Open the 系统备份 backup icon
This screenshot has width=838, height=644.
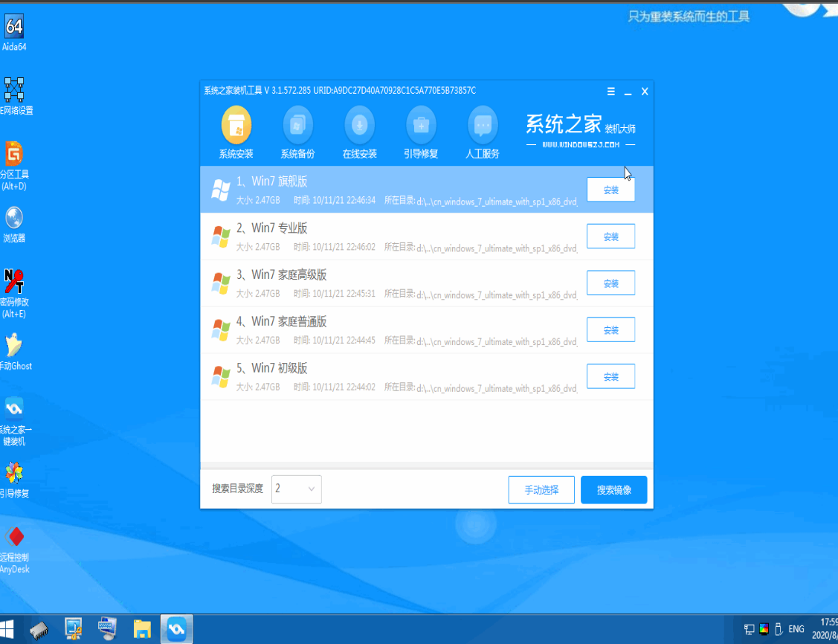[x=297, y=126]
